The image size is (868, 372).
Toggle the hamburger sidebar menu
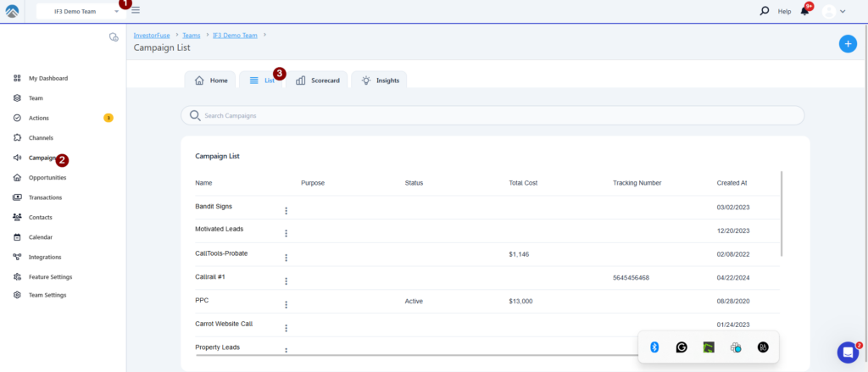click(136, 10)
